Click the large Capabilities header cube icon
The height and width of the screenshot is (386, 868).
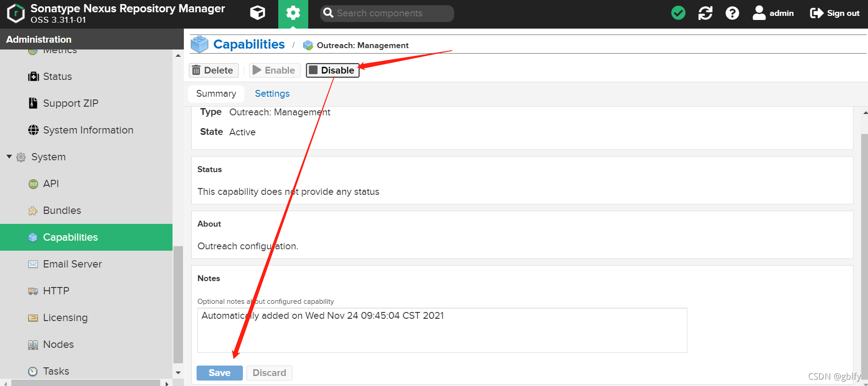[x=199, y=44]
